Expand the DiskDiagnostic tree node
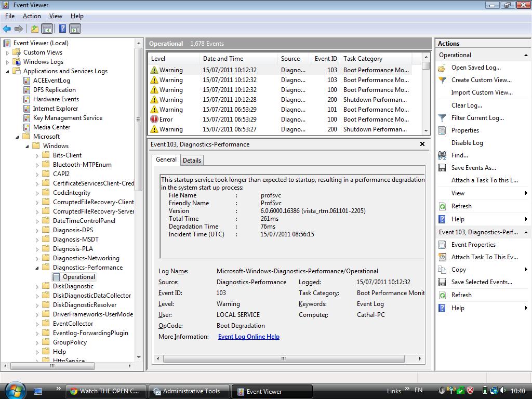The height and width of the screenshot is (399, 532). (37, 287)
